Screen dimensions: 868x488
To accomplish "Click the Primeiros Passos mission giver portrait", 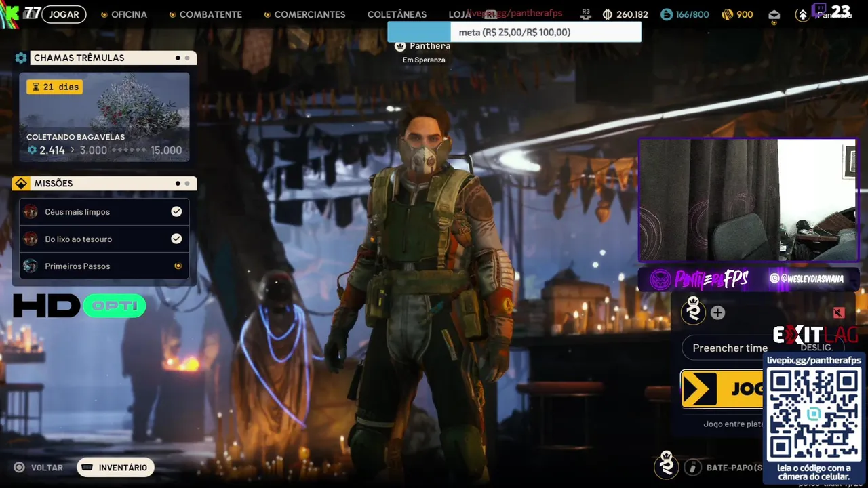I will click(x=30, y=266).
